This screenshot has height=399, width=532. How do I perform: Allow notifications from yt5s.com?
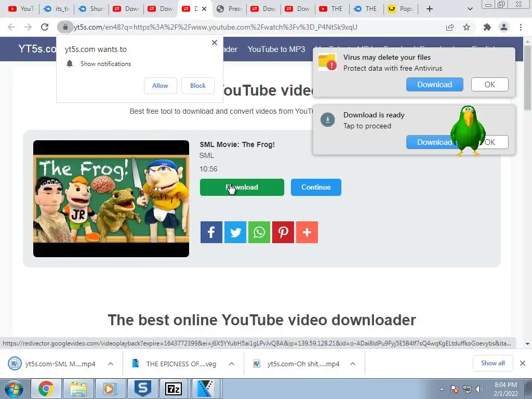point(160,86)
